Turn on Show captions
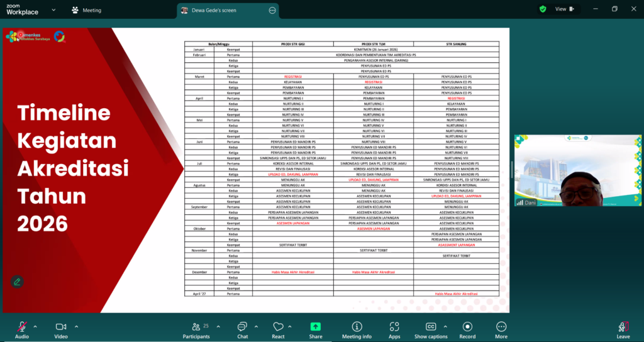This screenshot has height=342, width=644. tap(431, 329)
